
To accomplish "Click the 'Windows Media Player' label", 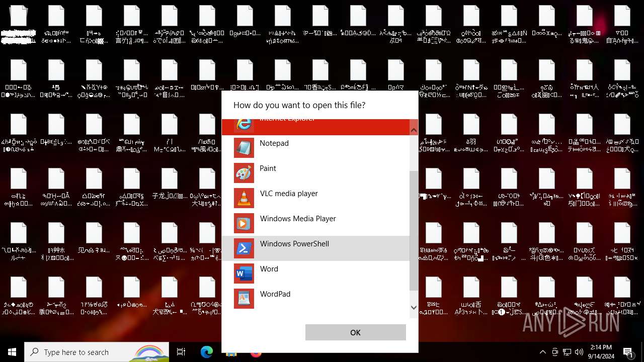I will pos(298,219).
